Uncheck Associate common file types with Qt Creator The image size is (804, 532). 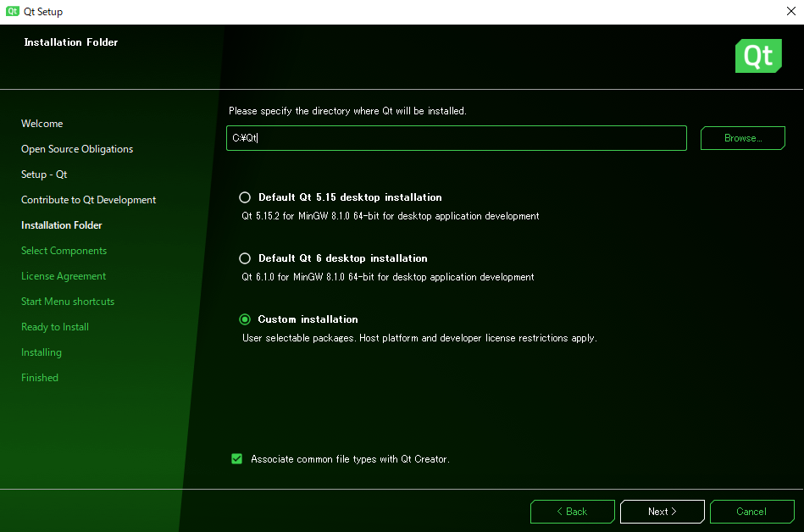[x=237, y=458]
